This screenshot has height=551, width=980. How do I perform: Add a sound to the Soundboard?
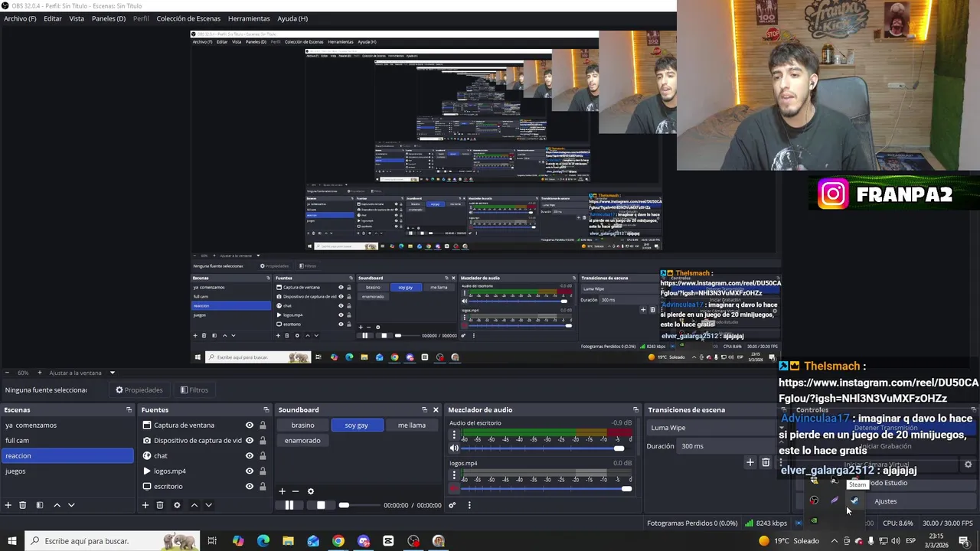282,491
